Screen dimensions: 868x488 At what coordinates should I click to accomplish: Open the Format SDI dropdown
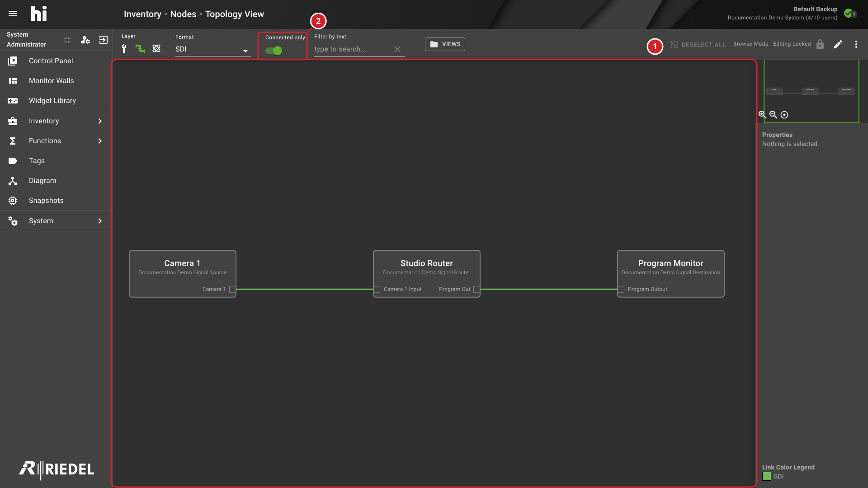click(x=213, y=49)
